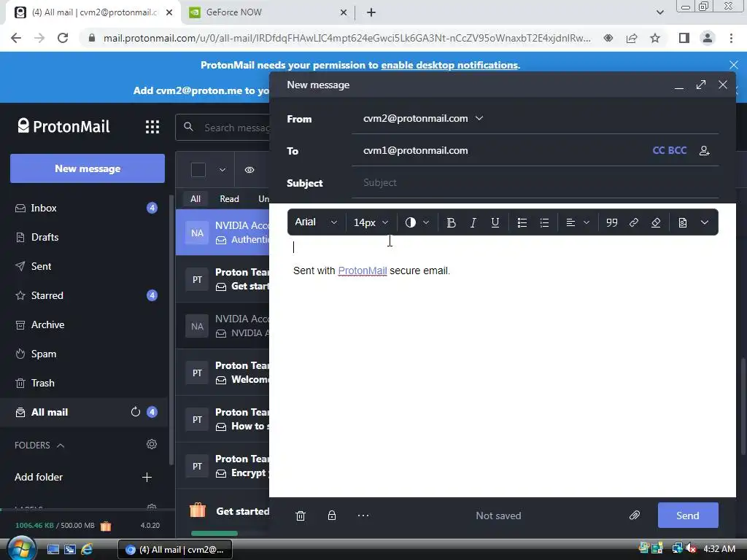Insert image icon in composer toolbar

click(x=683, y=222)
